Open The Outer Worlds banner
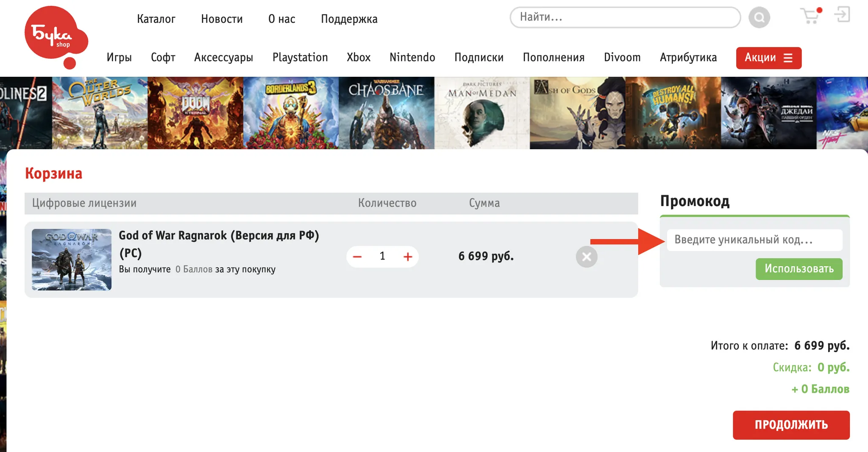 pos(100,113)
